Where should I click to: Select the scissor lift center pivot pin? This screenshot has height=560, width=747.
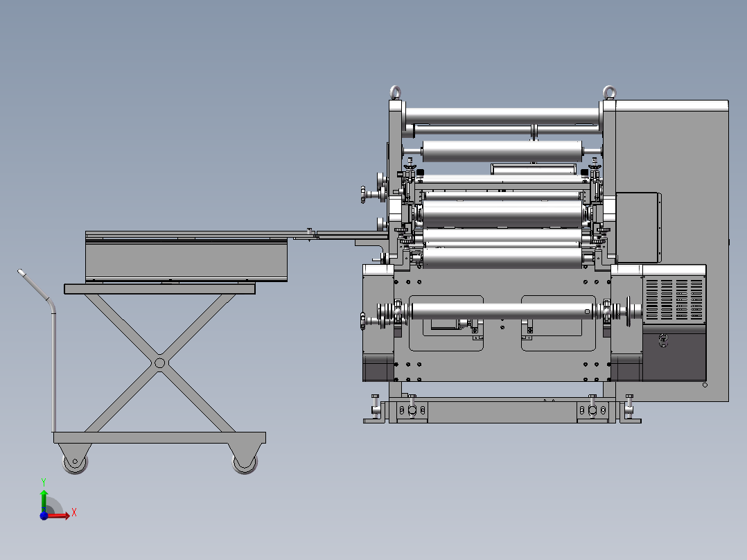coord(159,363)
